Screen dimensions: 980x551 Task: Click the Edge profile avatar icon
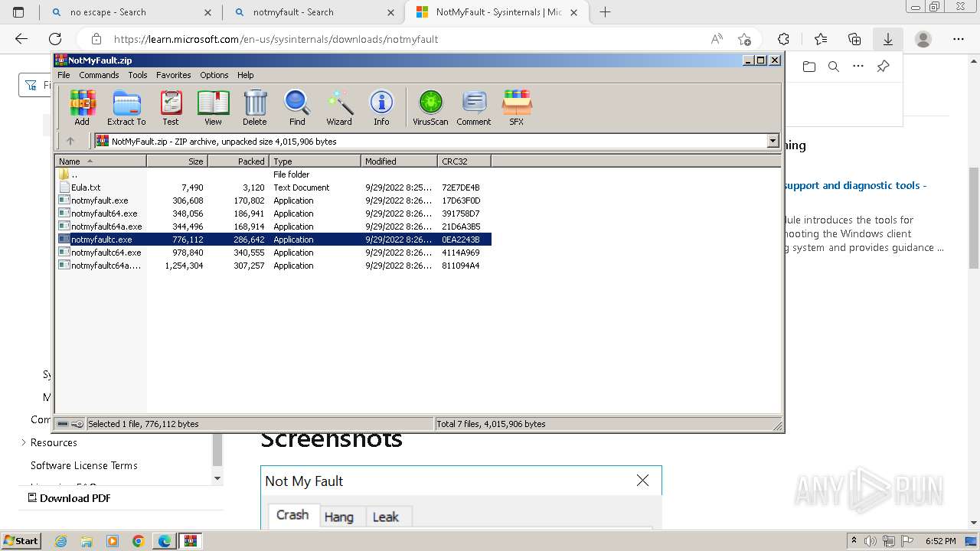pos(923,39)
